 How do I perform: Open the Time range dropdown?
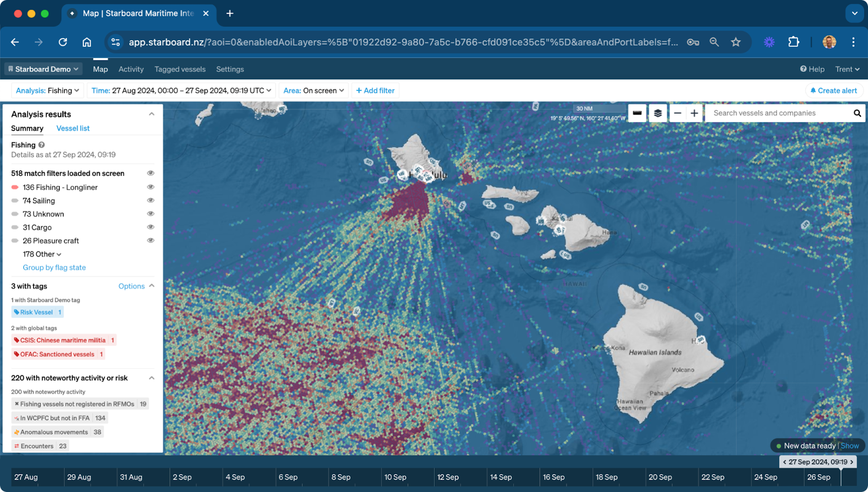(181, 91)
